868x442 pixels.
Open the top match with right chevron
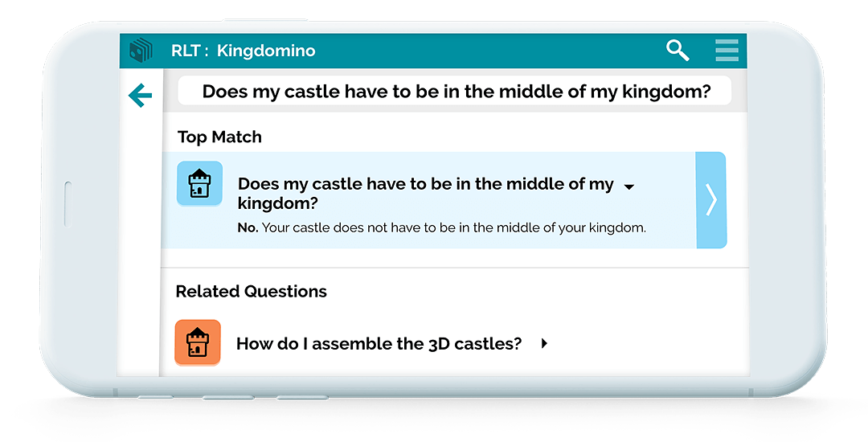coord(710,200)
